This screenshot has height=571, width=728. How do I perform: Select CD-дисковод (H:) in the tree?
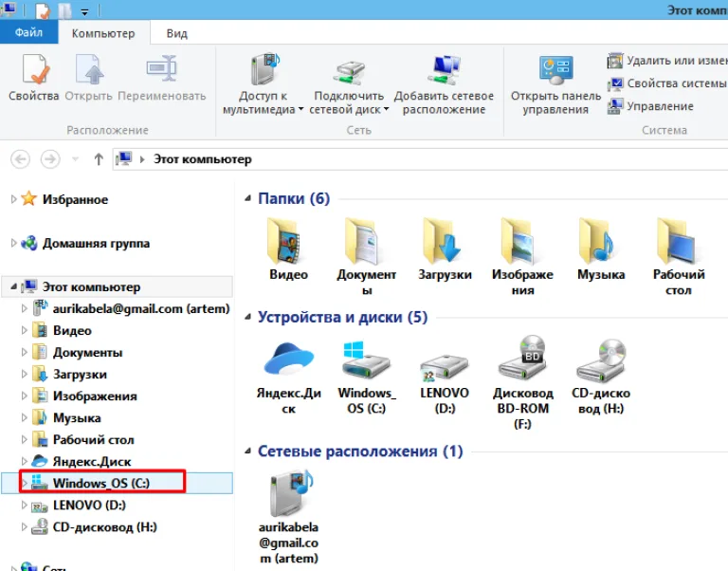pyautogui.click(x=105, y=526)
